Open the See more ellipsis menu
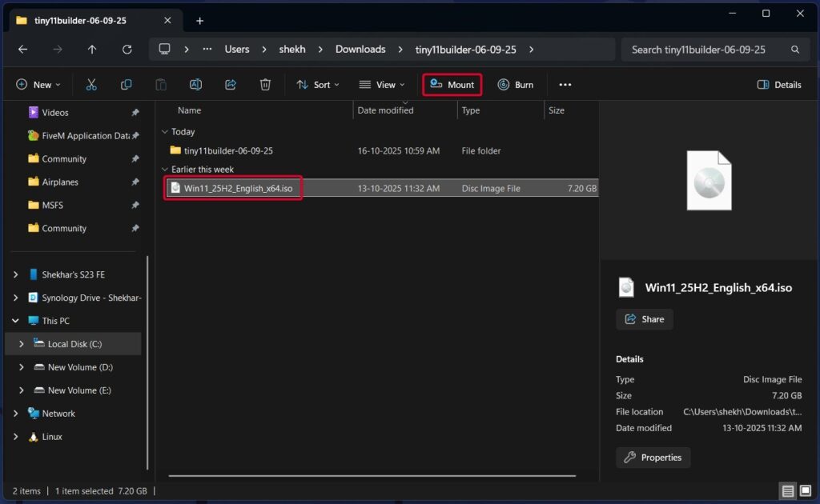Viewport: 820px width, 504px height. coord(565,84)
